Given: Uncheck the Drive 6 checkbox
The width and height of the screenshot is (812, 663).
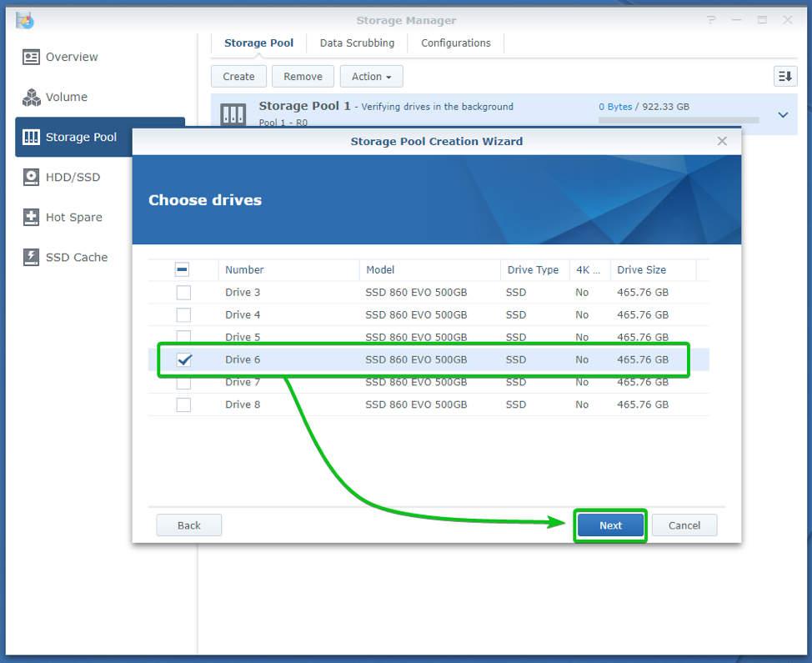Looking at the screenshot, I should click(183, 359).
